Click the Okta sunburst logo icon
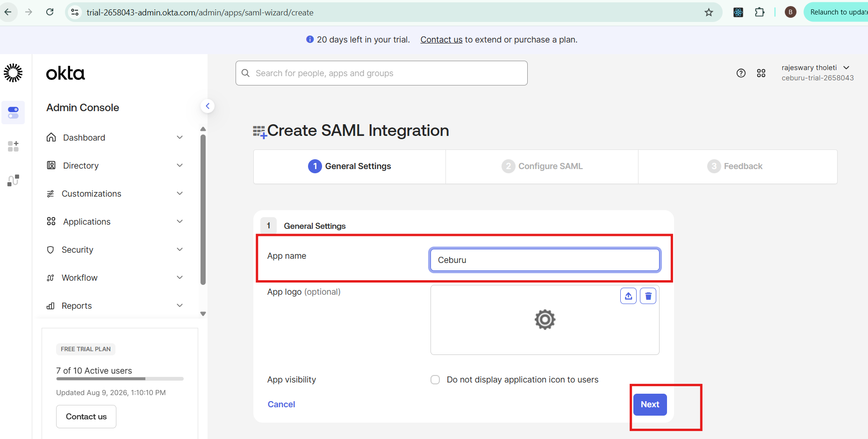Screen dimensions: 868x439 [13, 73]
